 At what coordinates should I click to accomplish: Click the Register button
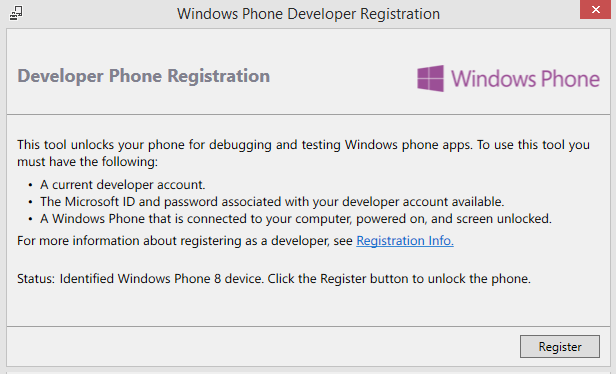tap(560, 346)
